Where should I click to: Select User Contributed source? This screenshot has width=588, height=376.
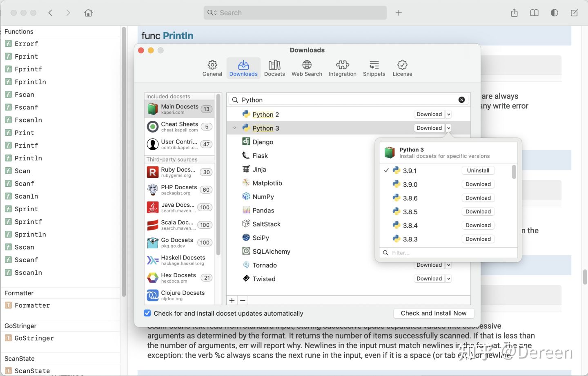tap(180, 144)
